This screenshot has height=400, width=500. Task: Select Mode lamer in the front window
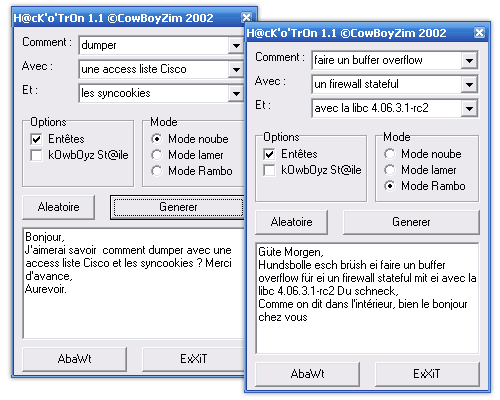[x=389, y=170]
